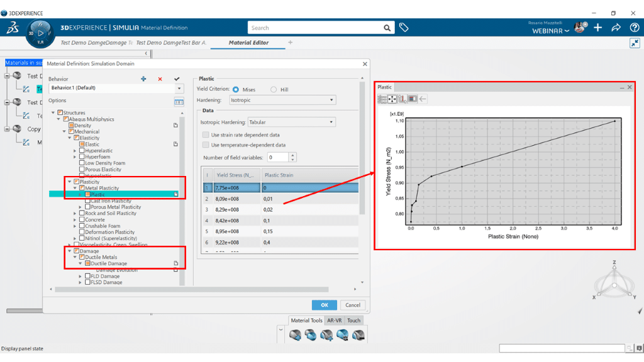The width and height of the screenshot is (644, 362).
Task: Enable Use strain rate dependent data
Action: click(x=206, y=135)
